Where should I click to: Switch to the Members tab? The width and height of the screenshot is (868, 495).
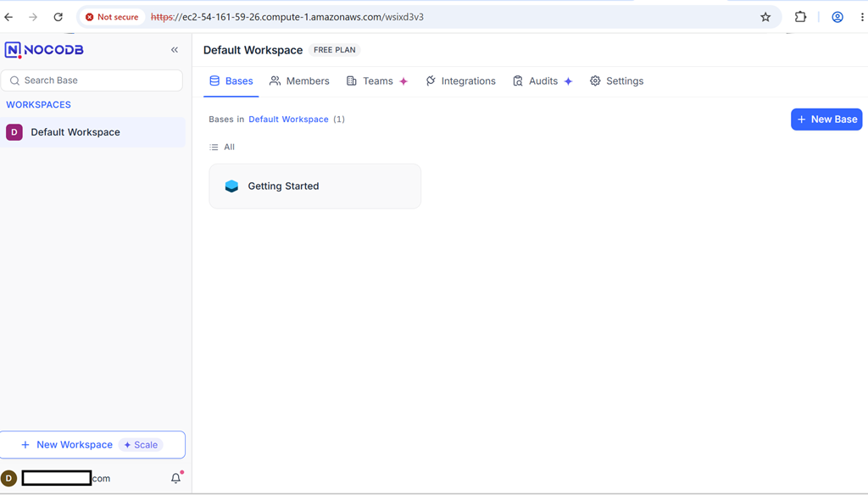click(x=299, y=81)
